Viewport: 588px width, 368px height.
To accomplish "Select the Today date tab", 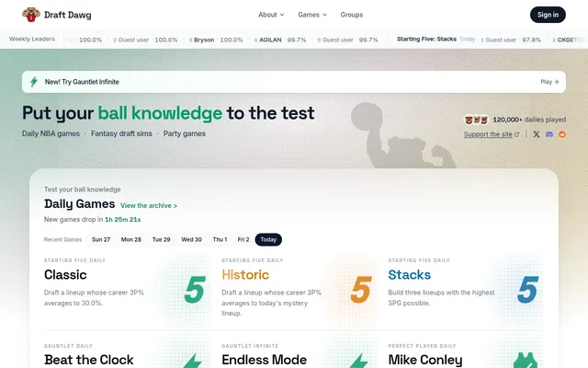I will (x=268, y=239).
